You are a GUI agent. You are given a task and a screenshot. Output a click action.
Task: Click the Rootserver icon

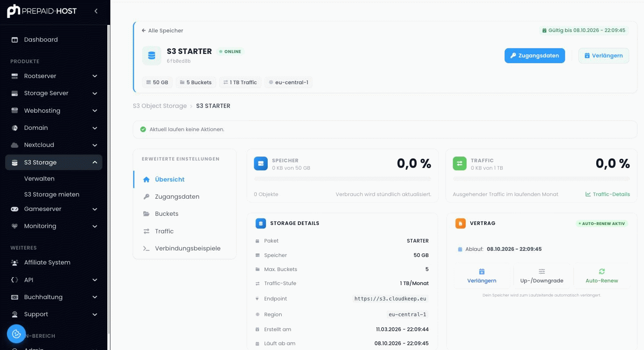click(x=14, y=76)
